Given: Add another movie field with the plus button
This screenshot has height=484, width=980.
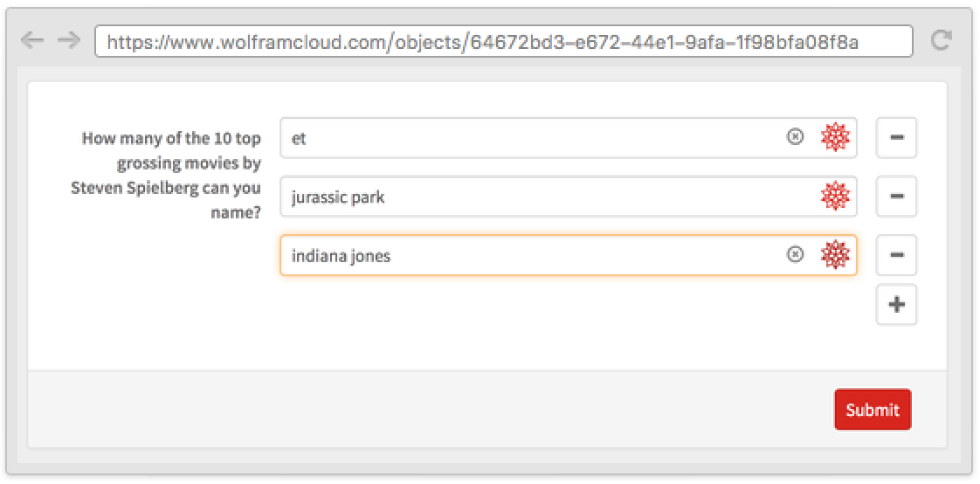Looking at the screenshot, I should click(896, 305).
